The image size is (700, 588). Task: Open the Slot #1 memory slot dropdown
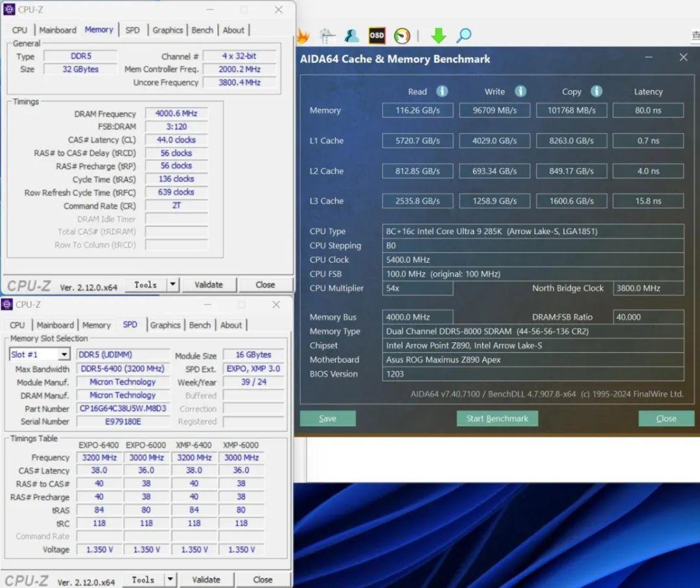point(64,353)
